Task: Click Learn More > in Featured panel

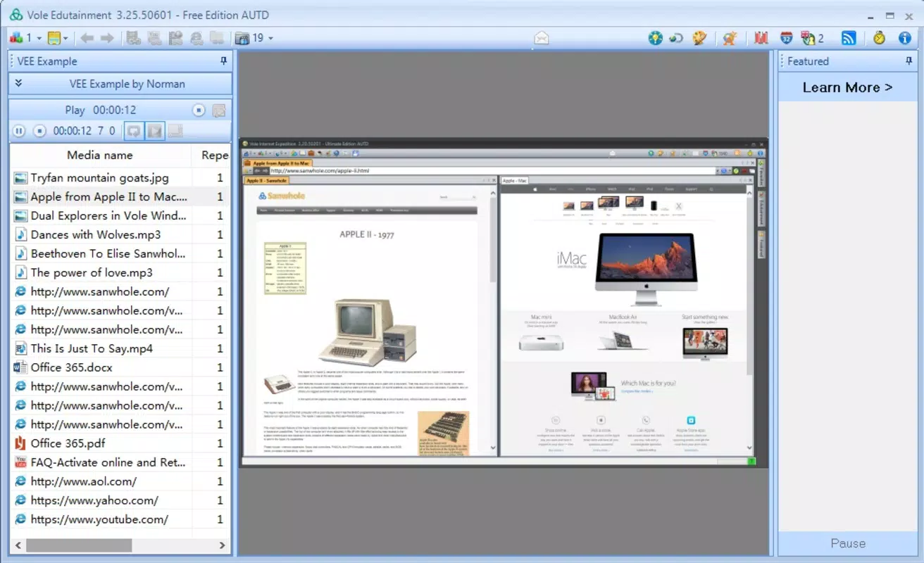Action: pyautogui.click(x=847, y=88)
